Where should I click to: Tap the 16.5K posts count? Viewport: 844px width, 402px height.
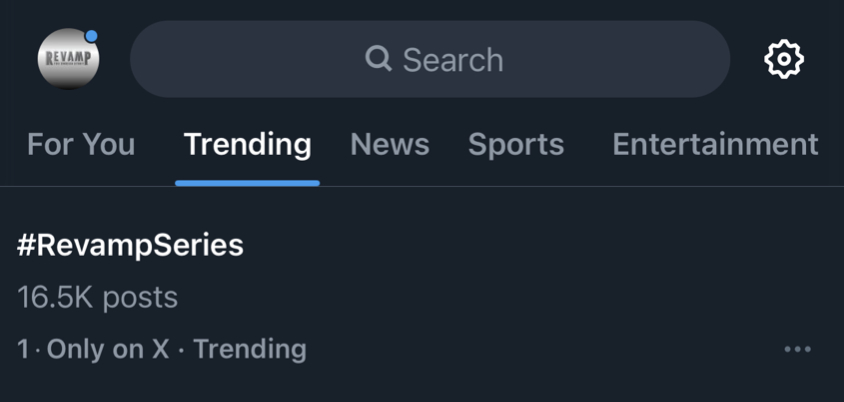tap(97, 298)
